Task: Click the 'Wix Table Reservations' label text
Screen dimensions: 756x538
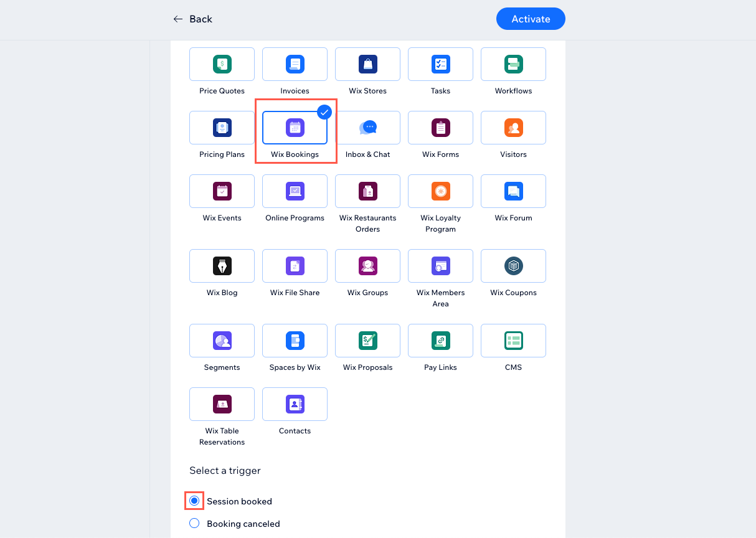Action: pyautogui.click(x=222, y=437)
